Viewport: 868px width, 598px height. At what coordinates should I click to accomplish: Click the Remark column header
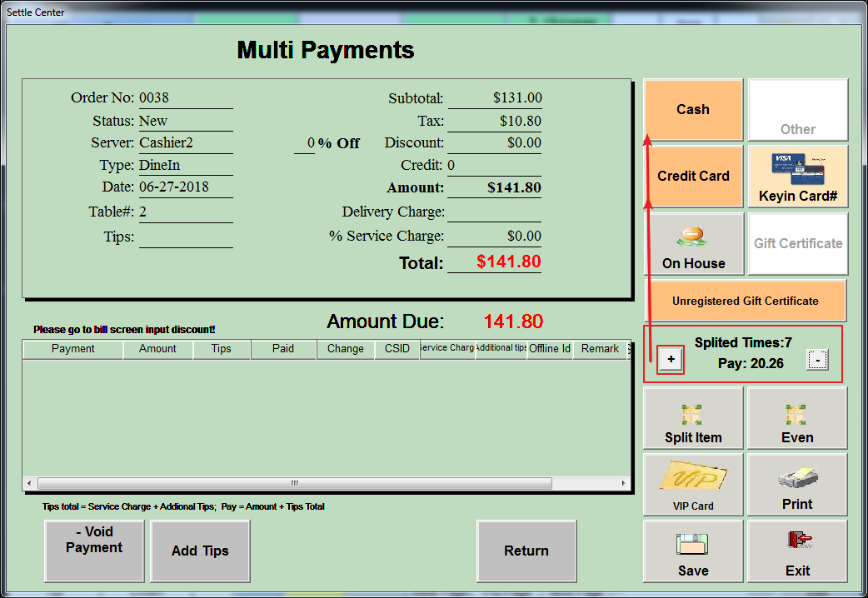click(x=600, y=349)
